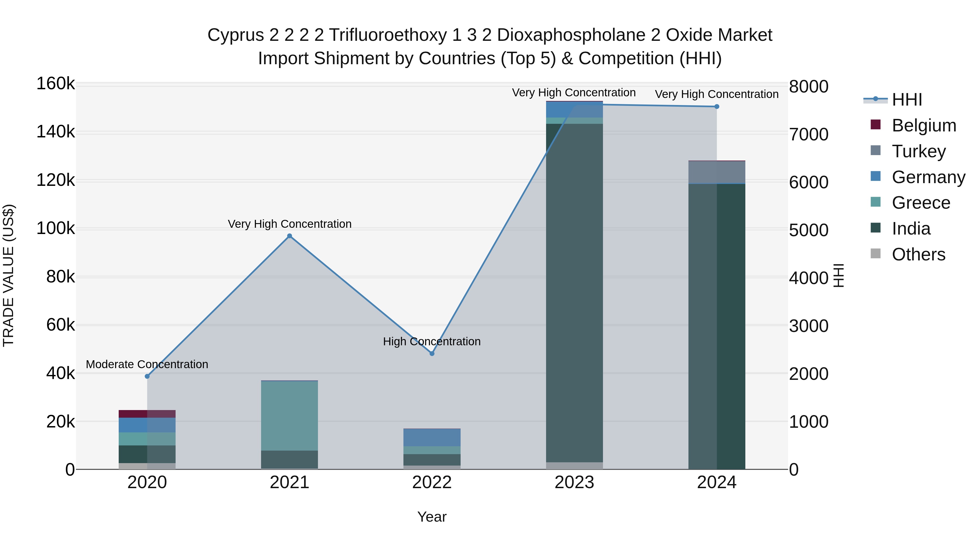Click the 5000 right axis tick
980x551 pixels.
[808, 230]
